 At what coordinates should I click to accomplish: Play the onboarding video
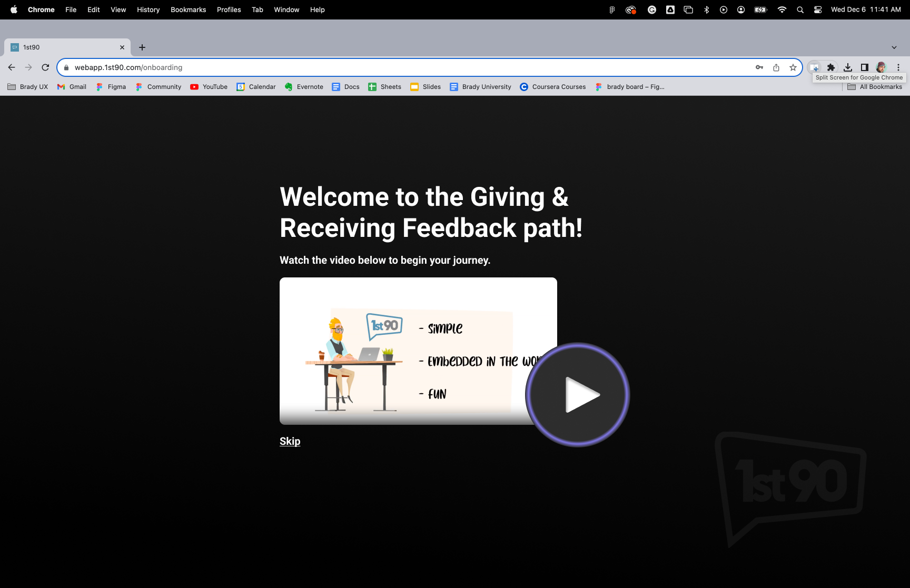pos(578,395)
